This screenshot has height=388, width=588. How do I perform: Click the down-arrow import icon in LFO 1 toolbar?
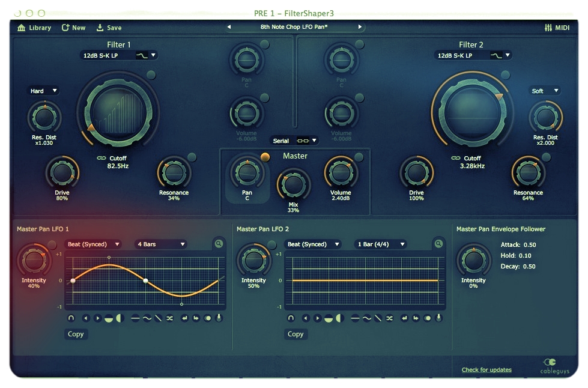[219, 318]
